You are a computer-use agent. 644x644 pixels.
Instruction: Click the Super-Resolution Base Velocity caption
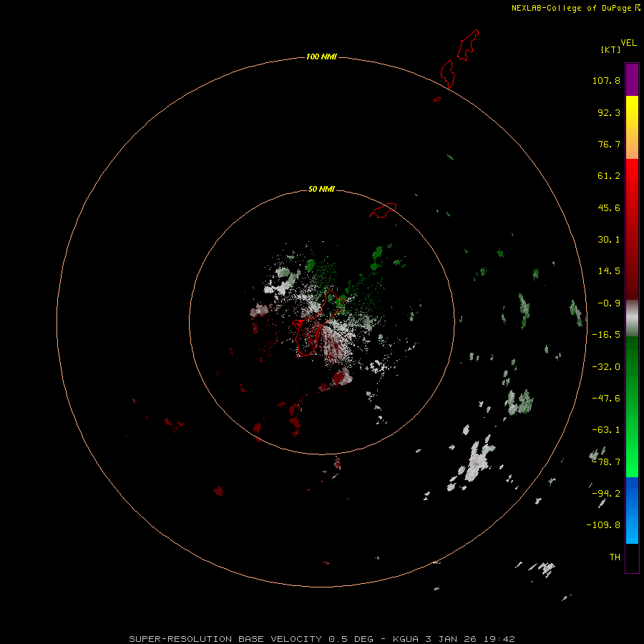tap(321, 639)
